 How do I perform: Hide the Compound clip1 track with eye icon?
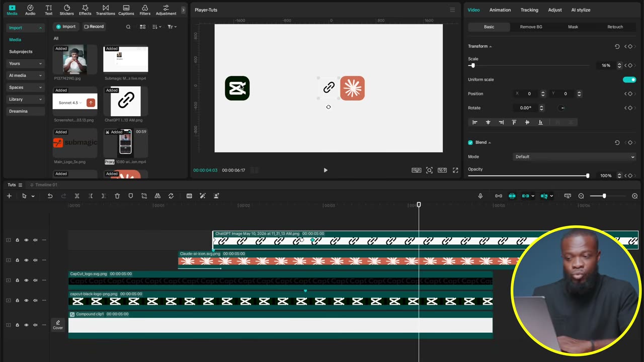pyautogui.click(x=26, y=325)
